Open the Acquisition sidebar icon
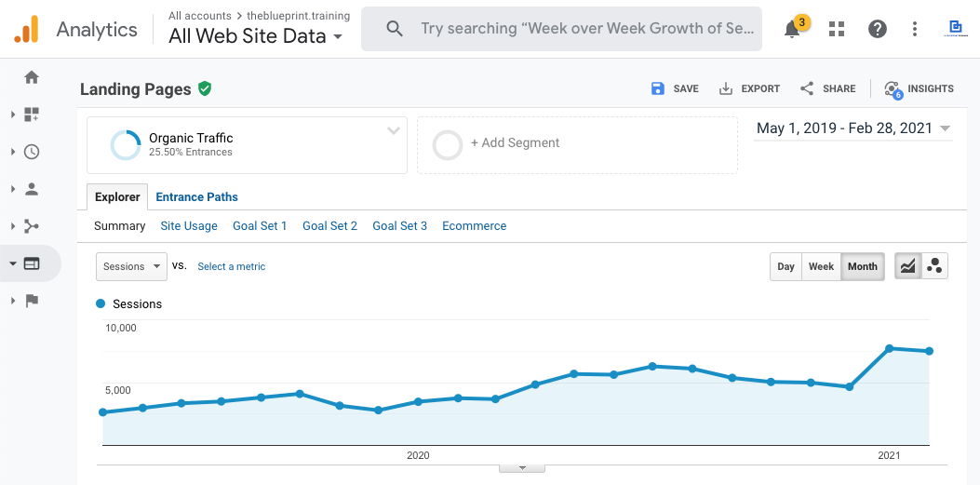Image resolution: width=980 pixels, height=485 pixels. [32, 226]
